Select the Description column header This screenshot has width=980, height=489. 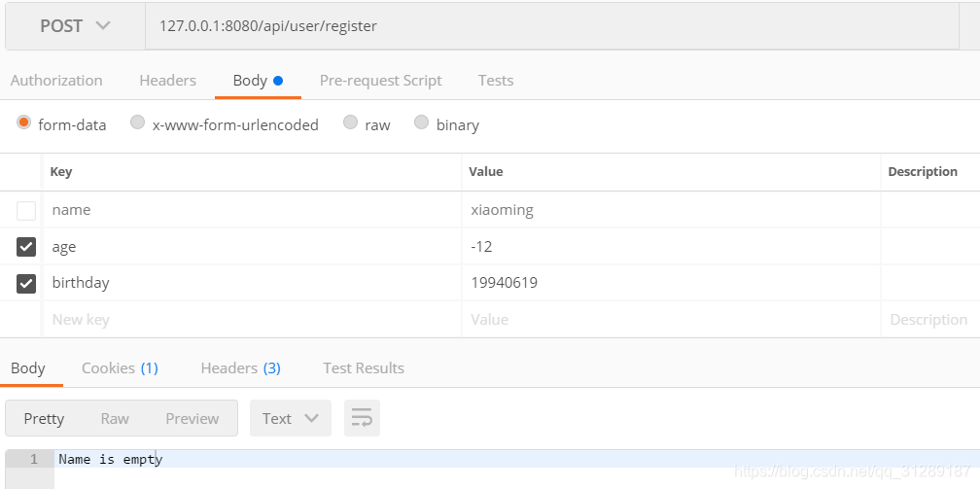click(923, 172)
